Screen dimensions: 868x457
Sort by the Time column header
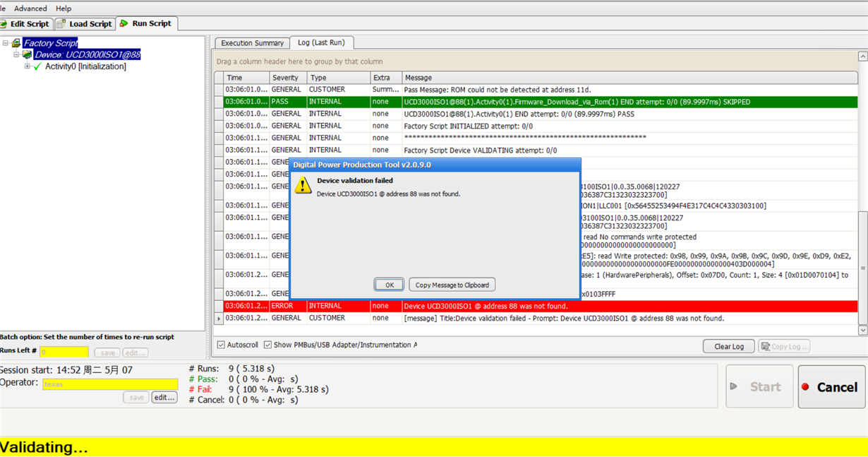[246, 78]
